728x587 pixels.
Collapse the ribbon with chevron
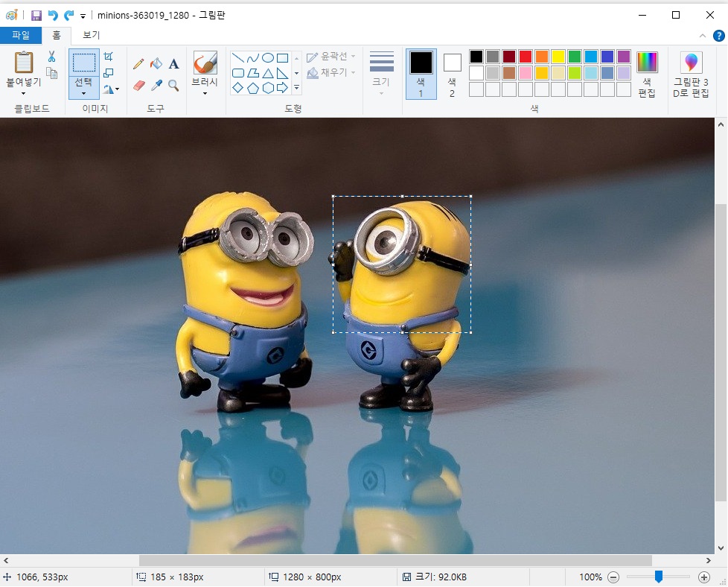click(x=703, y=36)
